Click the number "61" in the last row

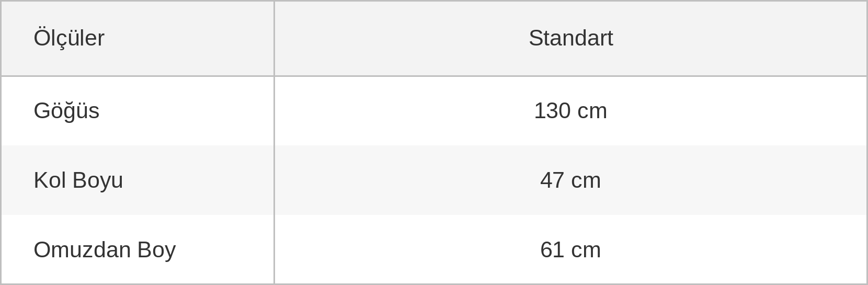tap(552, 250)
